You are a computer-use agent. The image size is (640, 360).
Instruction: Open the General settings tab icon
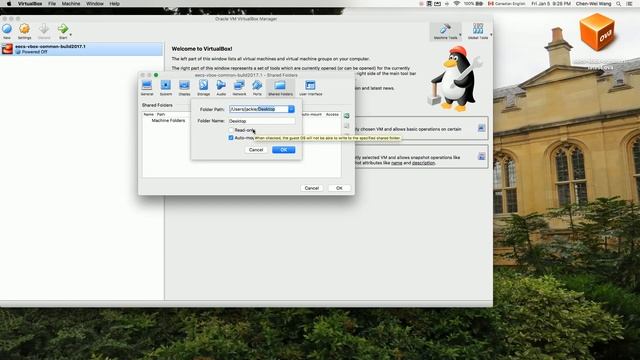(x=147, y=85)
